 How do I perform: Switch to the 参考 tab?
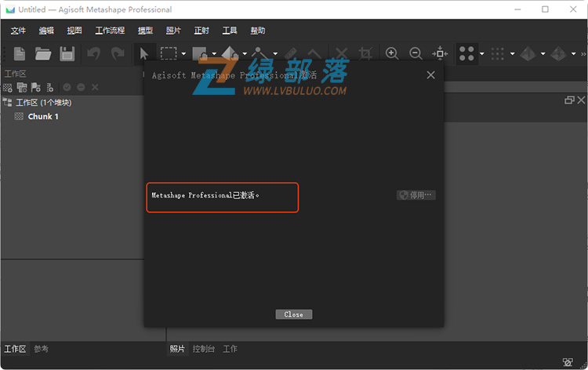tap(41, 349)
